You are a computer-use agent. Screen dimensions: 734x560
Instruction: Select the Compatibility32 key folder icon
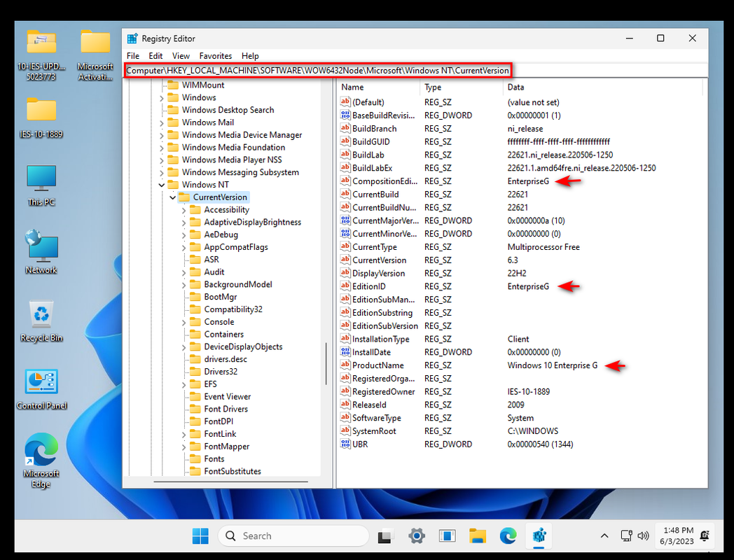(x=195, y=309)
